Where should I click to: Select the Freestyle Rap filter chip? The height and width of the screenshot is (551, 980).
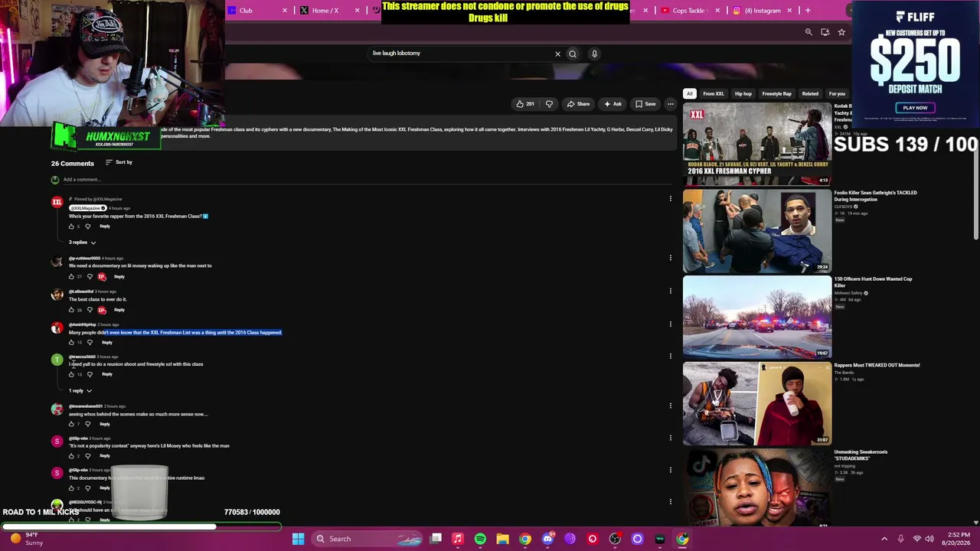click(776, 93)
